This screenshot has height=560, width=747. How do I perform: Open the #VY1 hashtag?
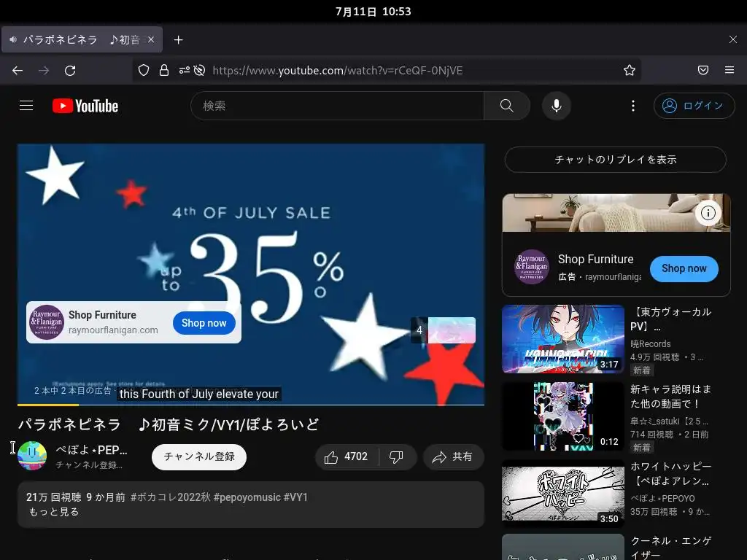(296, 497)
